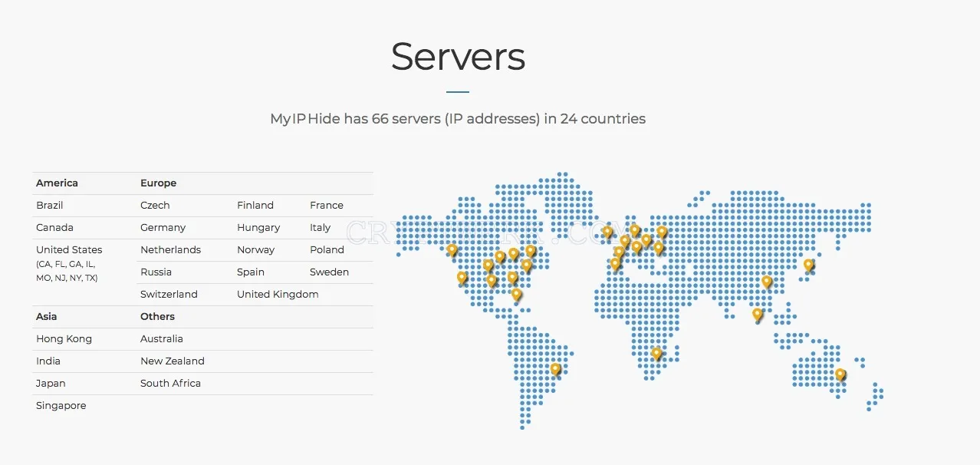Select Poland in the Europe list
This screenshot has width=980, height=465.
pyautogui.click(x=327, y=250)
